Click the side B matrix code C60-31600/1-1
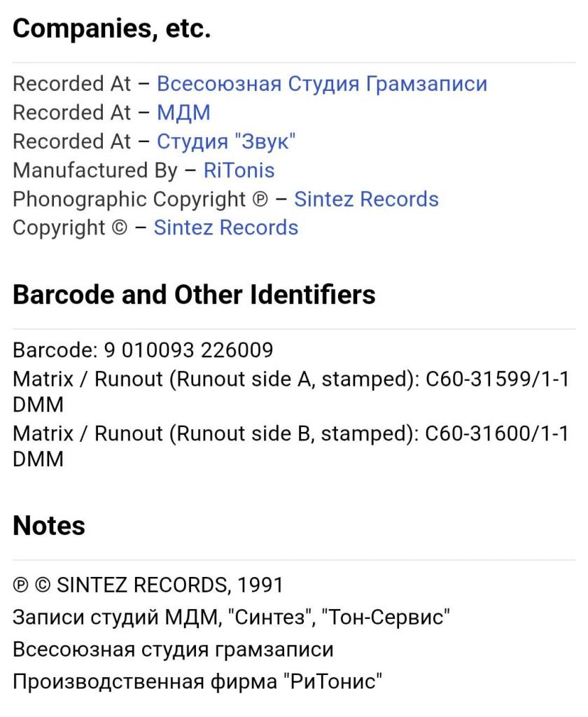Screen dimensions: 588x717 click(497, 433)
